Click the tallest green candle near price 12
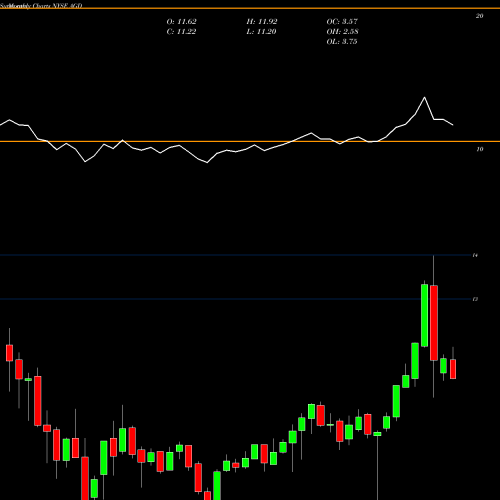 (x=424, y=315)
